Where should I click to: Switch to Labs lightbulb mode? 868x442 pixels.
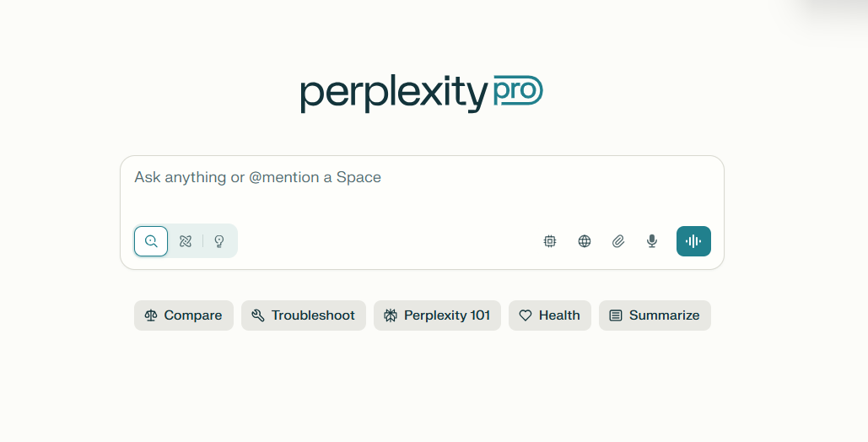tap(219, 241)
